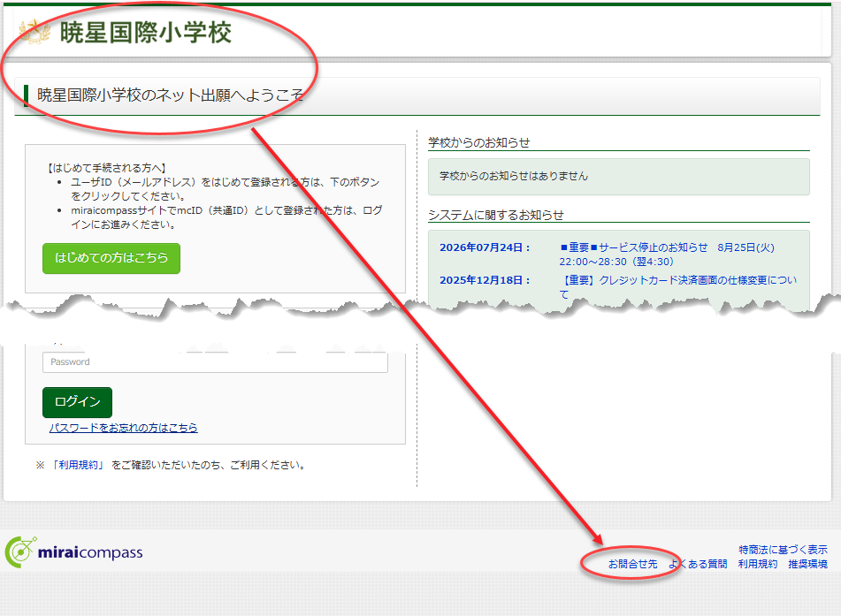Click 学校からのお知らせはありません message
The width and height of the screenshot is (841, 616).
click(513, 176)
